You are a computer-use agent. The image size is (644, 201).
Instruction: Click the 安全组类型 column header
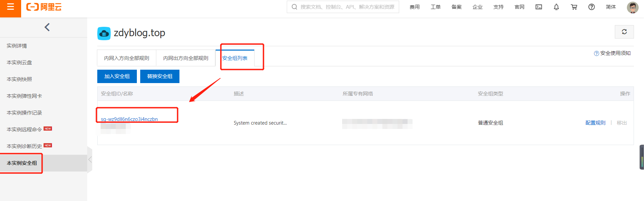click(490, 94)
